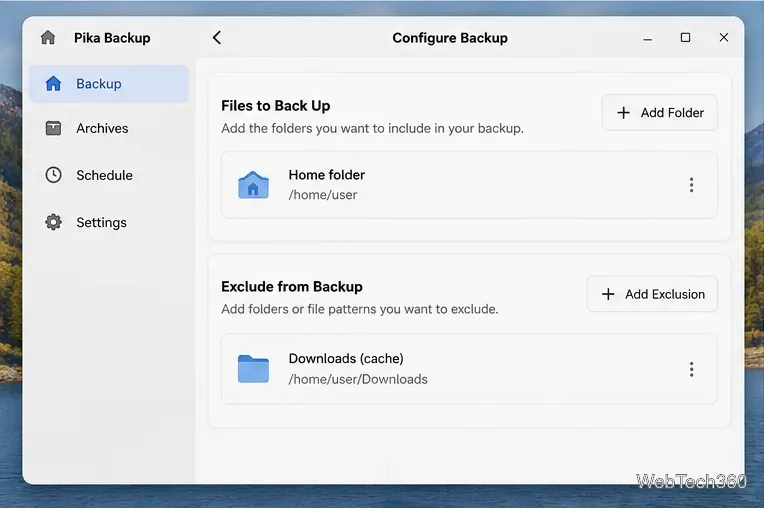Click the Archives box icon
The width and height of the screenshot is (764, 508).
click(53, 128)
